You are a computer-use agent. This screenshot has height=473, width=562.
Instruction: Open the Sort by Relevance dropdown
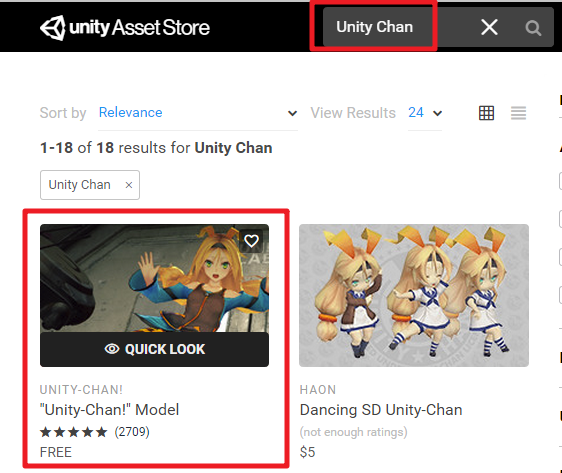198,113
